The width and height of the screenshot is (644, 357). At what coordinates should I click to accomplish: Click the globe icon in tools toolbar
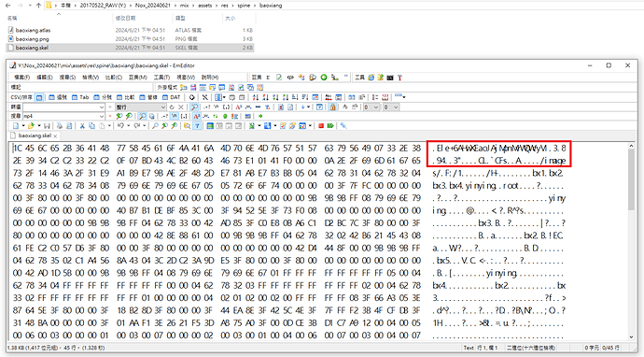[371, 78]
